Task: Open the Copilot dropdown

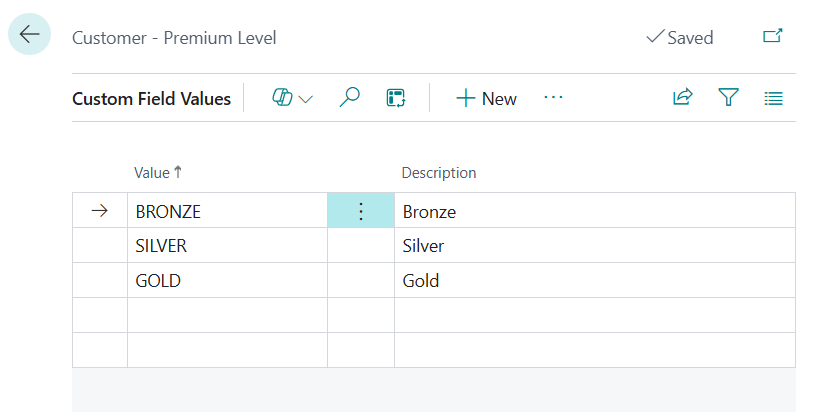Action: tap(292, 98)
